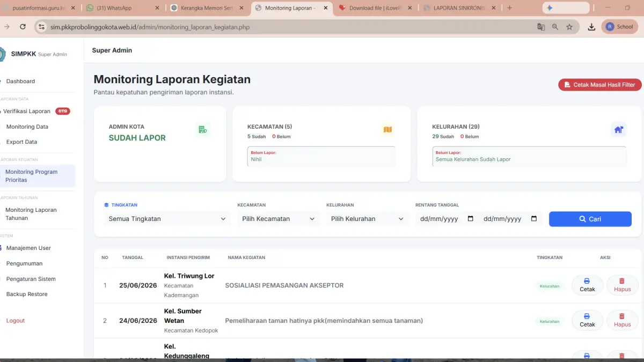Click the SIMPKK logo title
The width and height of the screenshot is (644, 362).
tap(23, 54)
